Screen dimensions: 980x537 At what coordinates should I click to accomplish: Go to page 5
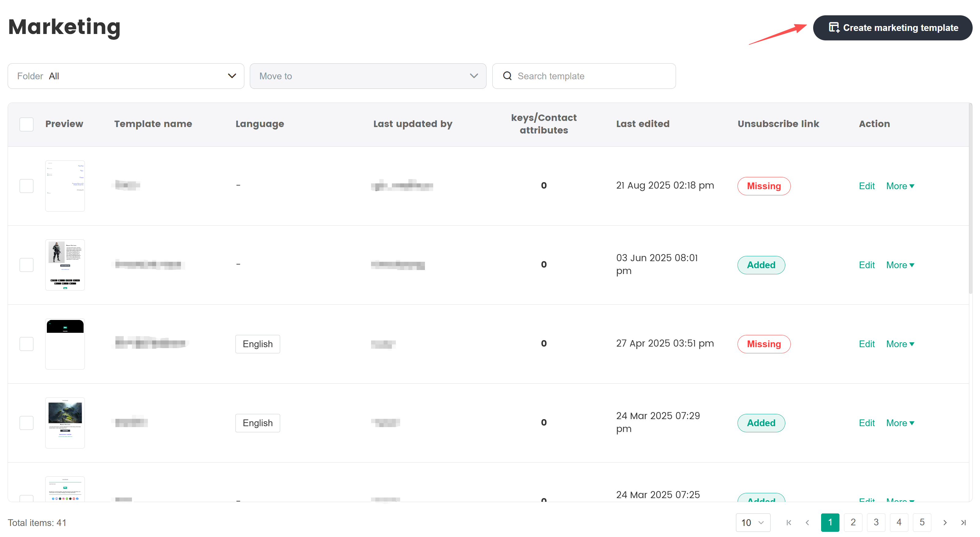(922, 523)
